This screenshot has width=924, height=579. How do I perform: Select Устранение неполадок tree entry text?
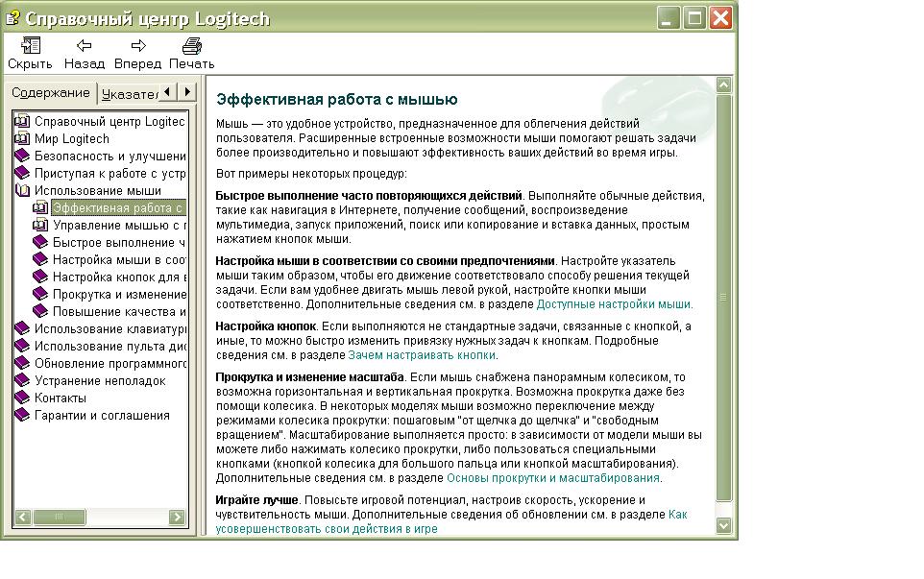[x=100, y=380]
